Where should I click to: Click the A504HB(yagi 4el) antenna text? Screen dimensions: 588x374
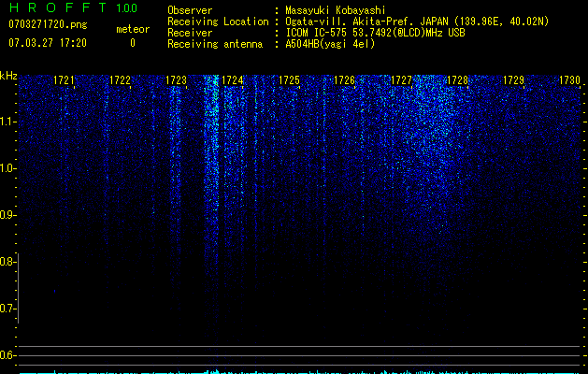coord(330,44)
